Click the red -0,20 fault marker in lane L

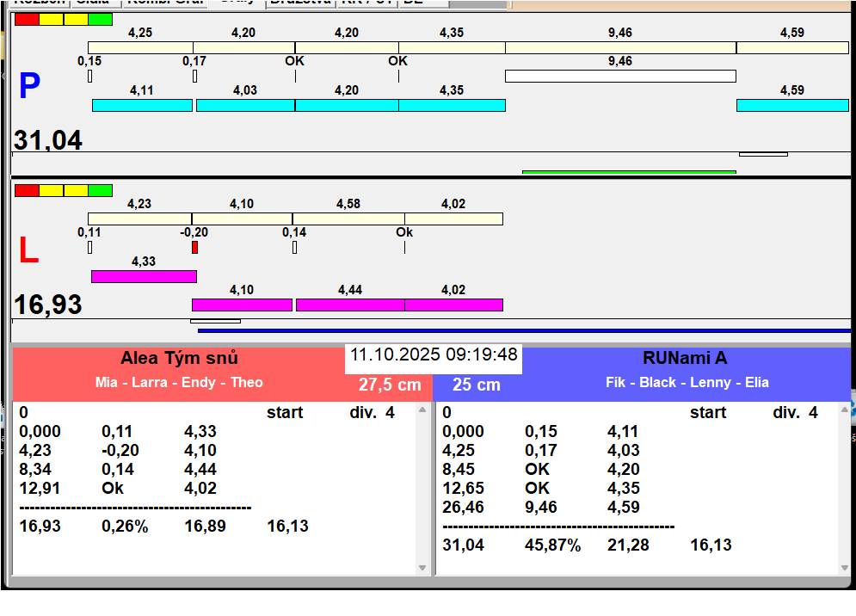coord(194,248)
